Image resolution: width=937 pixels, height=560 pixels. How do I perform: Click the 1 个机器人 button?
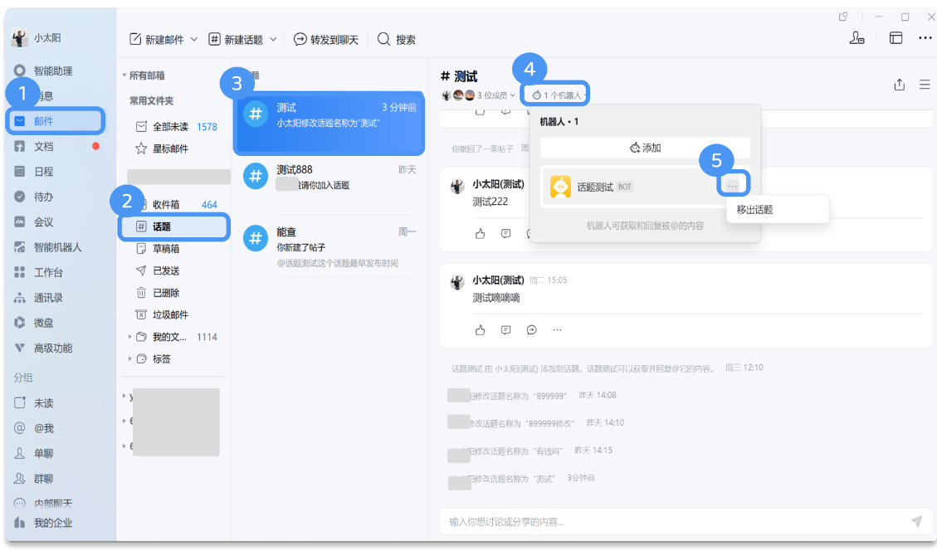pos(556,95)
